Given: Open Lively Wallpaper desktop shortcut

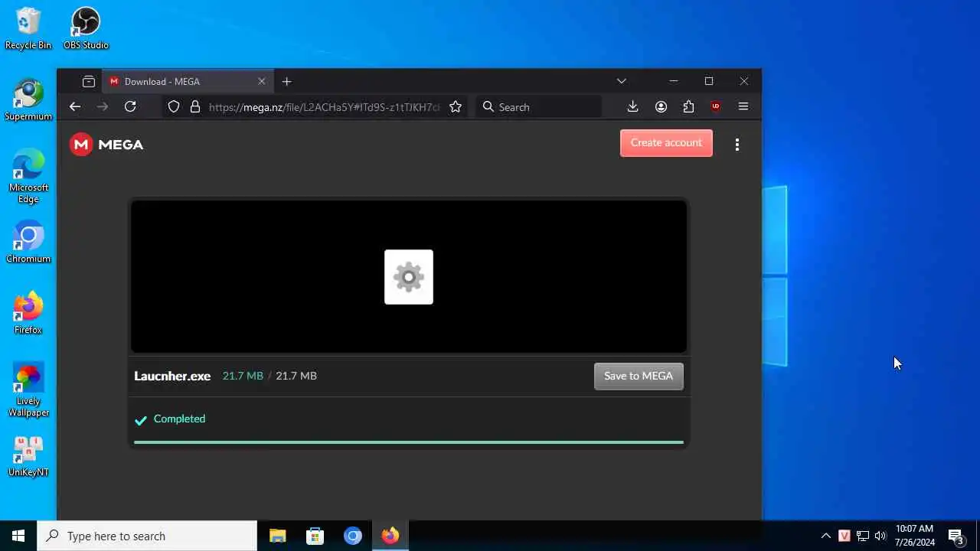Looking at the screenshot, I should (28, 390).
